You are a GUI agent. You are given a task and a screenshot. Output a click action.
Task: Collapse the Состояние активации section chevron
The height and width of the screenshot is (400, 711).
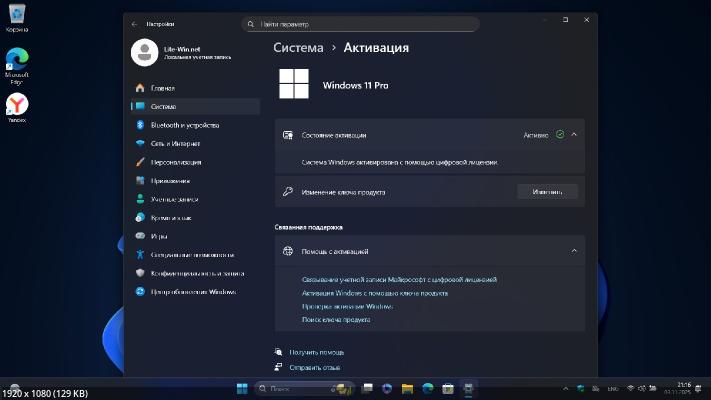[x=574, y=134]
